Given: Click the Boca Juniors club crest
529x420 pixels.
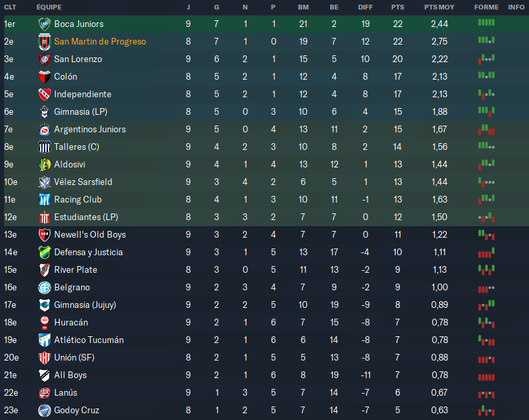Looking at the screenshot, I should [x=45, y=24].
